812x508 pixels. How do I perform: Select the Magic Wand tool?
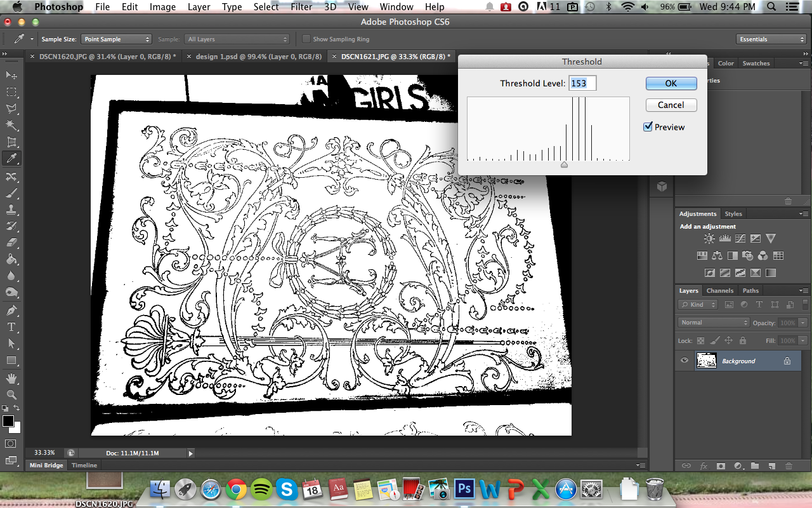click(11, 125)
